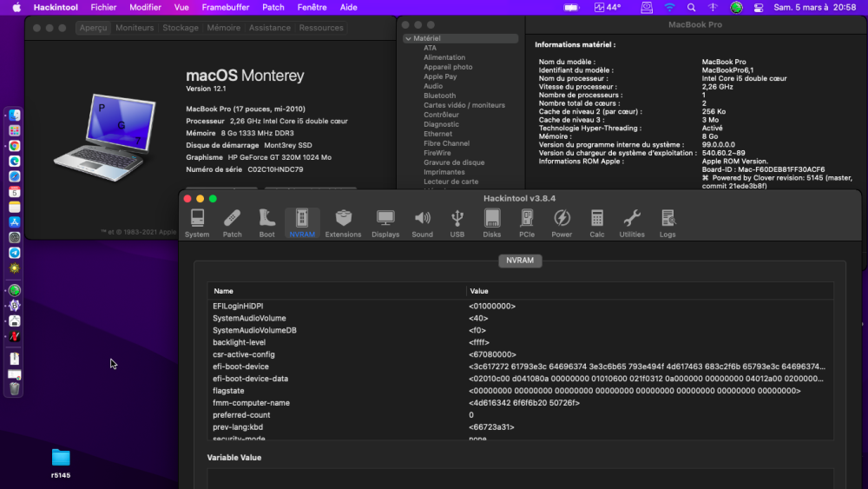
Task: Sort NVRAM table by Name column header
Action: pos(337,291)
